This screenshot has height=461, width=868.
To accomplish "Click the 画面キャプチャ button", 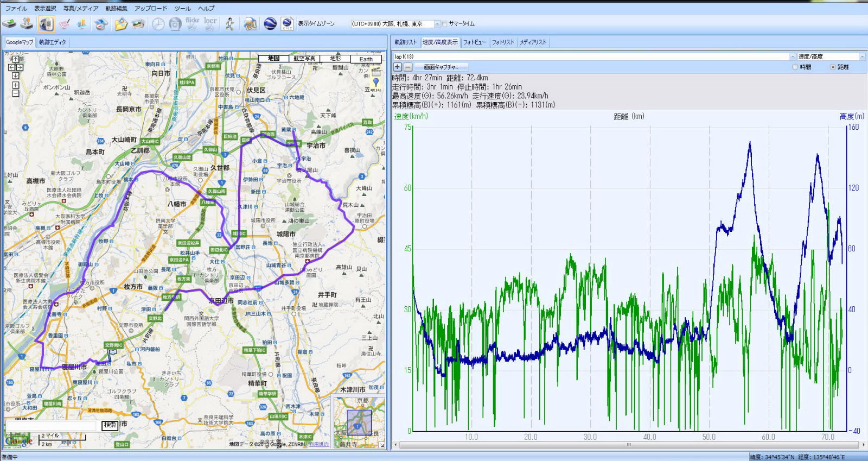I will point(441,67).
